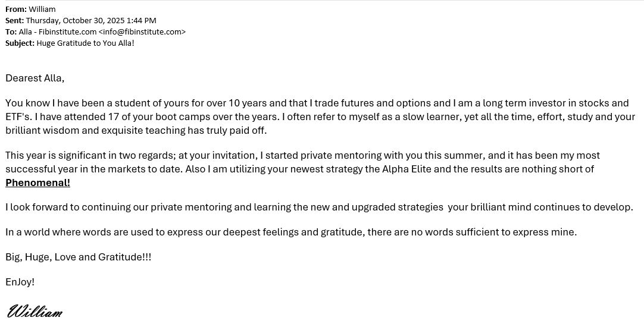Click the line Big, Huge, Love and Gratitude!!!
Viewport: 644px width, 327px height.
point(78,257)
